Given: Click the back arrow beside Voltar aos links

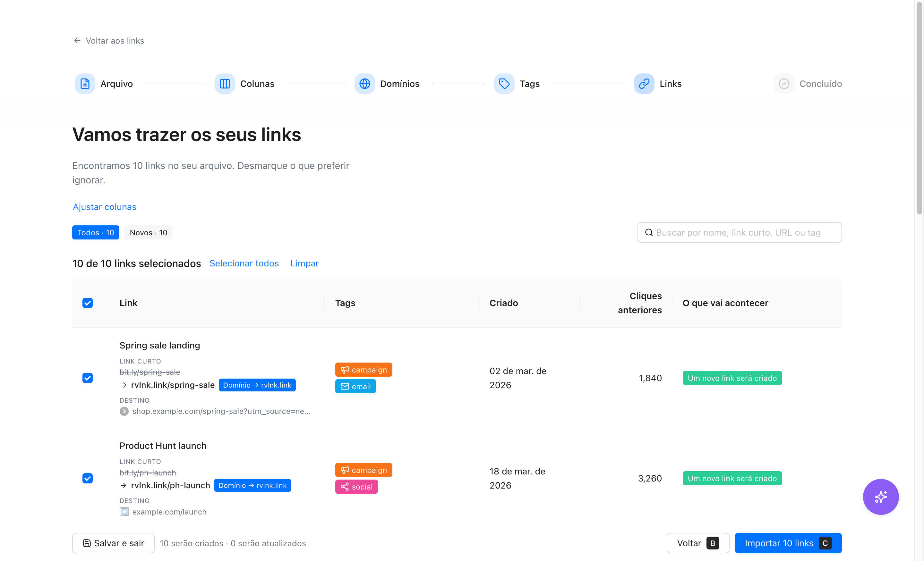Looking at the screenshot, I should point(77,40).
